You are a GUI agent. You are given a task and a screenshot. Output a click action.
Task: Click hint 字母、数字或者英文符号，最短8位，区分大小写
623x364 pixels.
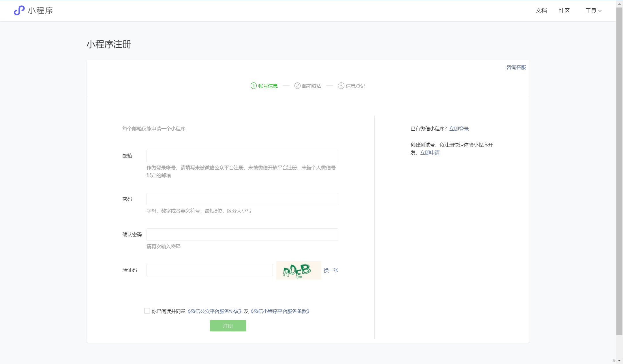(x=199, y=211)
